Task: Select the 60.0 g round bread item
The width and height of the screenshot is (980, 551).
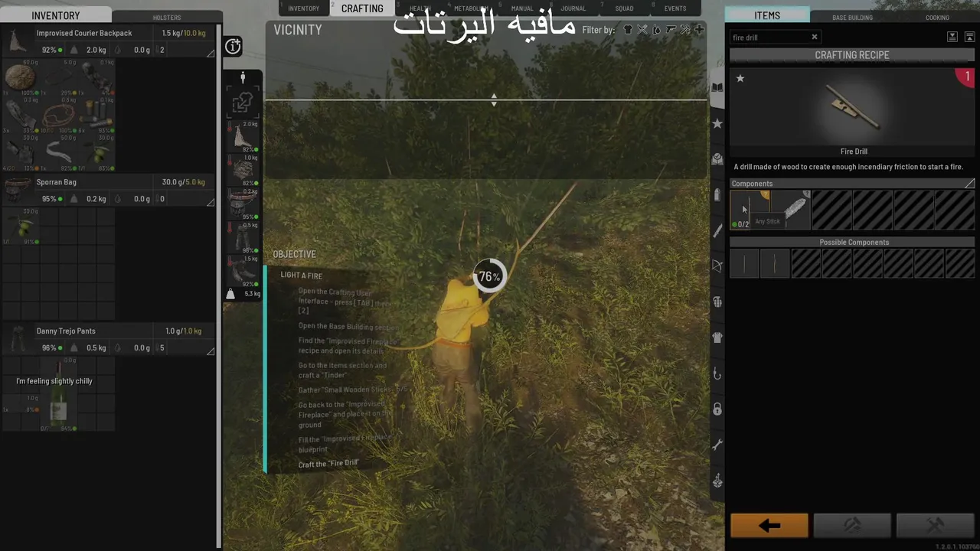Action: pos(21,77)
